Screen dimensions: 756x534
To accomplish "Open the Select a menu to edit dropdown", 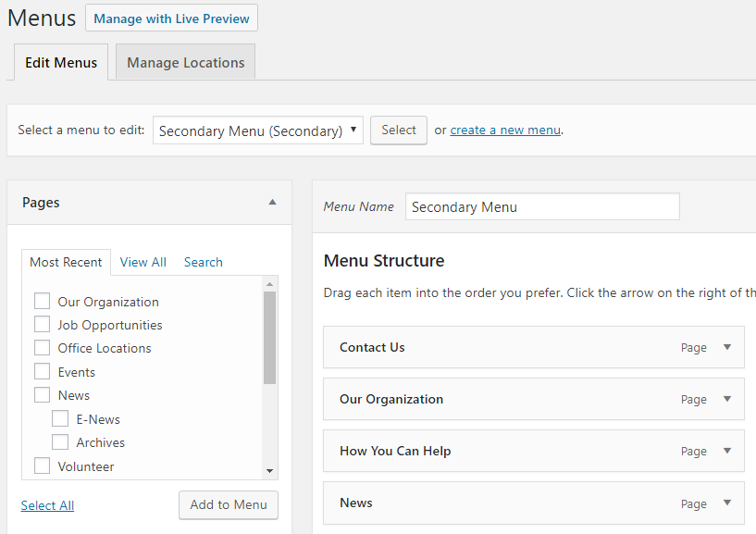I will [258, 130].
